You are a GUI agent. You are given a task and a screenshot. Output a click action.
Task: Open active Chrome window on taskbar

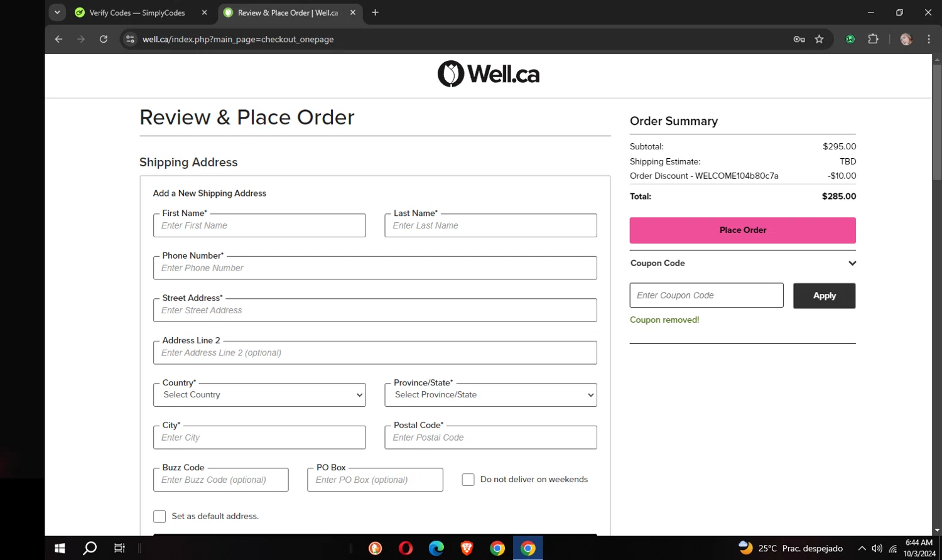coord(528,548)
